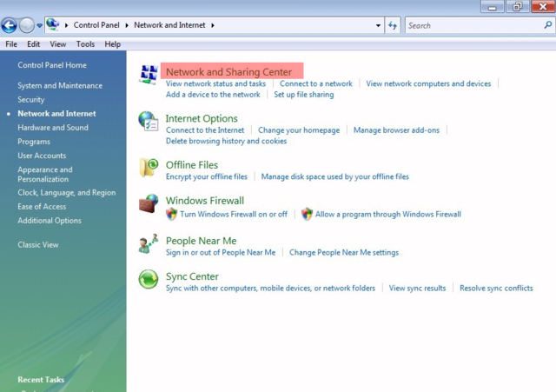
Task: Click Connect to the Internet link
Action: pos(205,130)
